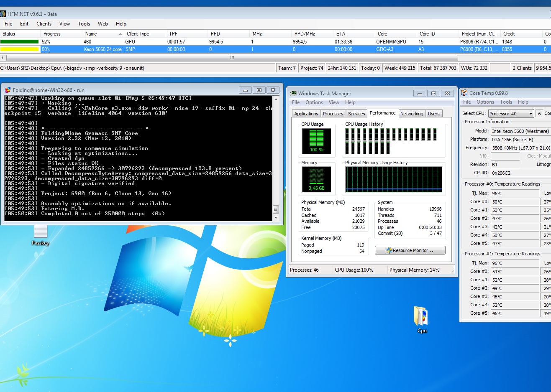Image resolution: width=551 pixels, height=392 pixels.
Task: Click the Resource Monitor button
Action: [x=410, y=250]
